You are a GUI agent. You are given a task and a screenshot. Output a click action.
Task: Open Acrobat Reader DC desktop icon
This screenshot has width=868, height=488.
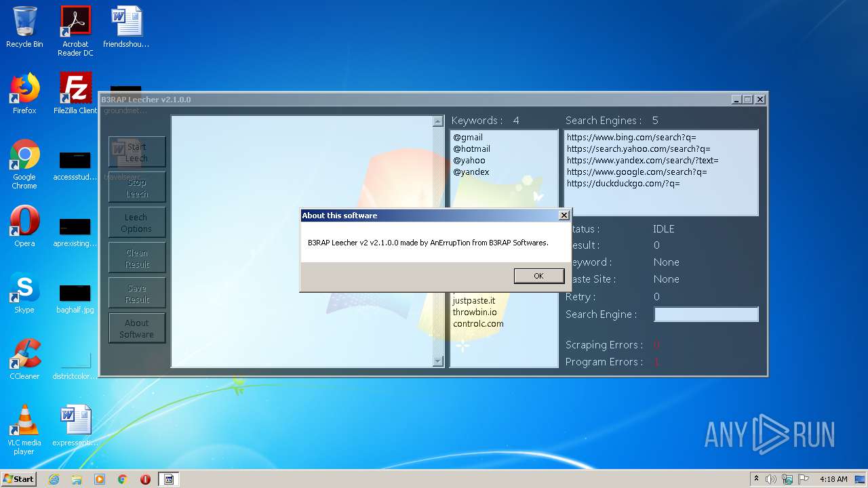point(75,31)
